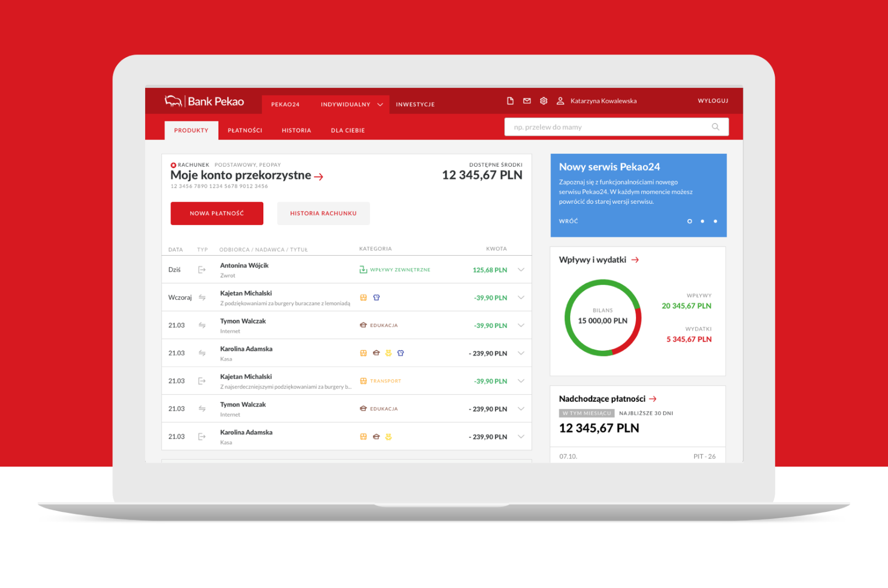Select the blue t-shirt category icon on Kajetan Michalski's row
Viewport: 888px width, 588px height.
[x=377, y=297]
